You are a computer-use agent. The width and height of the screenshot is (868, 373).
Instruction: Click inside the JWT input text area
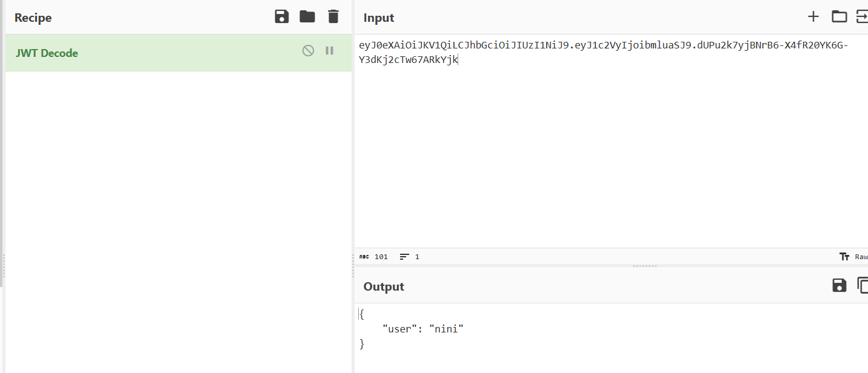coord(611,141)
